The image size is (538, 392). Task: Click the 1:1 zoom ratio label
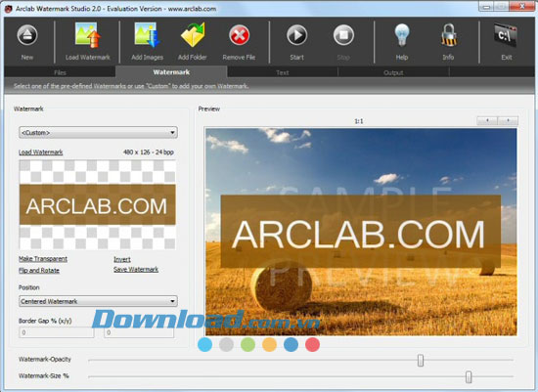pos(359,121)
